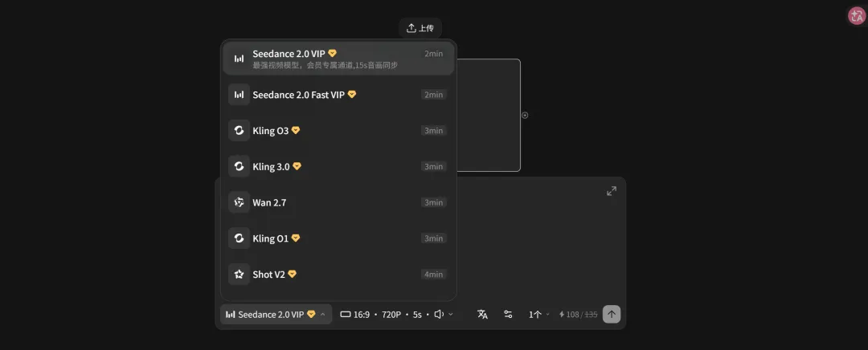Open the sound speaker dropdown
Screen dimensions: 868x350
click(x=444, y=314)
